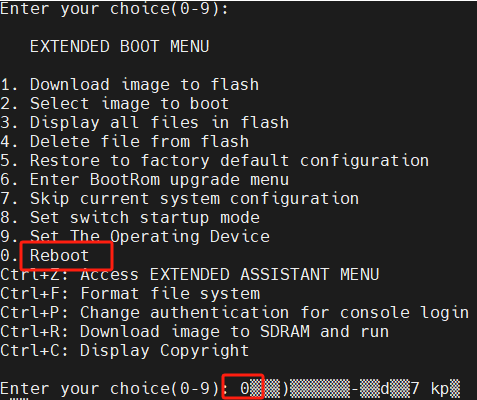
Task: Click Ctrl+F Format file system line
Action: point(130,294)
